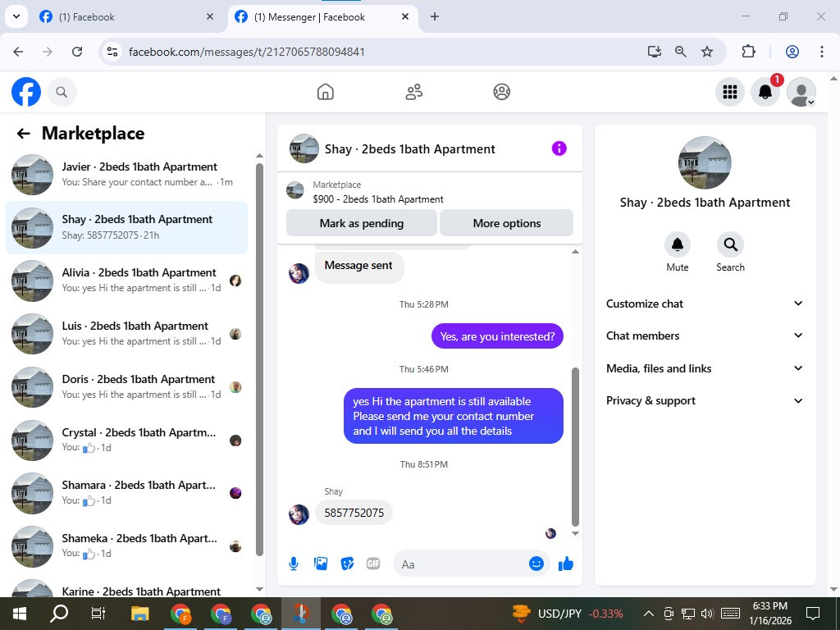Image resolution: width=840 pixels, height=630 pixels.
Task: Click the Mark as pending button
Action: pos(362,223)
